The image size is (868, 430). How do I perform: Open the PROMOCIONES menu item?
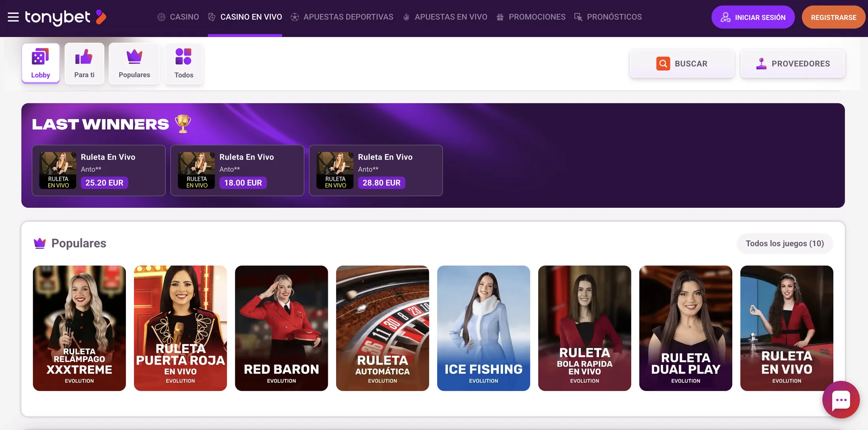[537, 17]
